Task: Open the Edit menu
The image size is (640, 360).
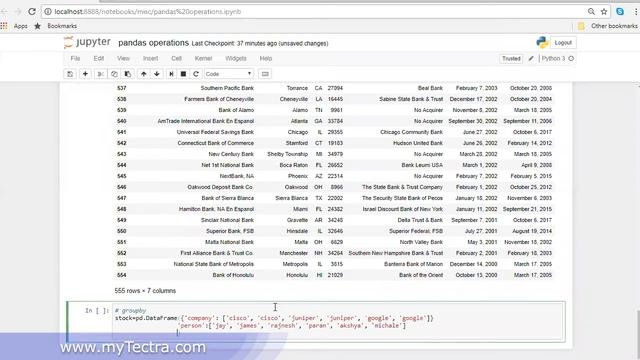Action: [99, 58]
